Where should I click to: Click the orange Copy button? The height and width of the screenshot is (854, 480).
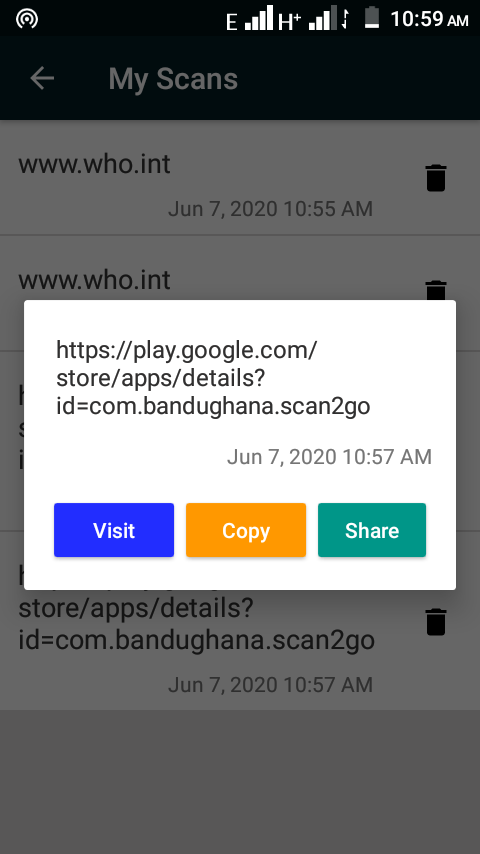point(246,530)
